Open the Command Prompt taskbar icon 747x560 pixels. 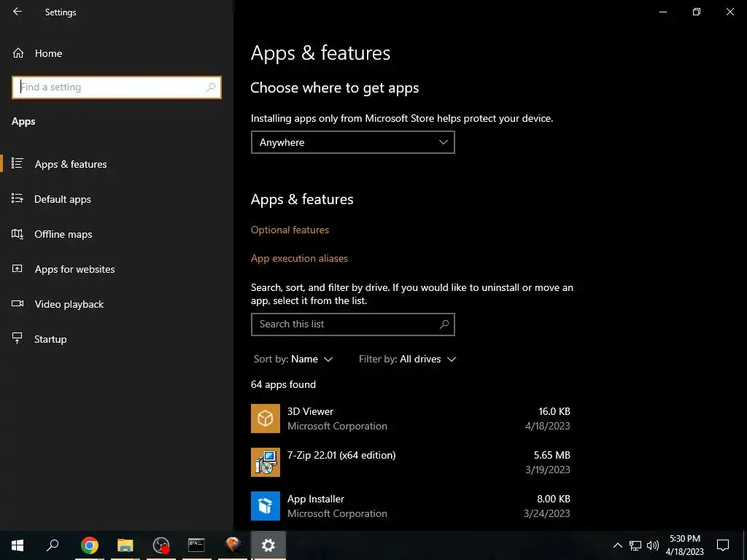(196, 545)
